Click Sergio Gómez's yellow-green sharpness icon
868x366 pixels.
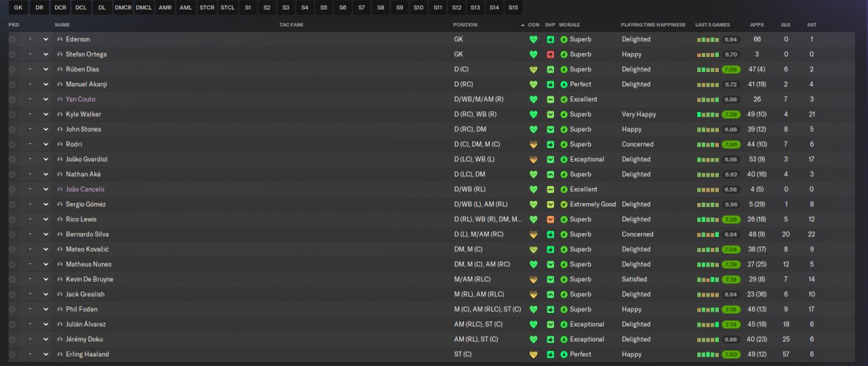pyautogui.click(x=551, y=204)
